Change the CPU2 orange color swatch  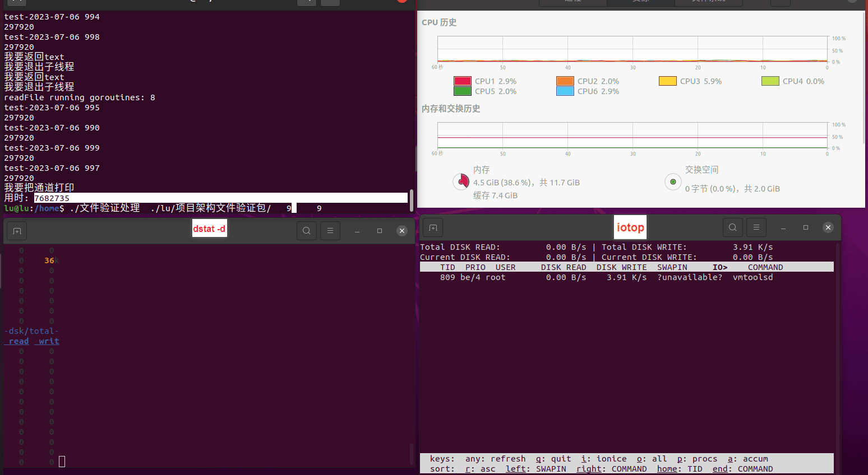(x=565, y=81)
